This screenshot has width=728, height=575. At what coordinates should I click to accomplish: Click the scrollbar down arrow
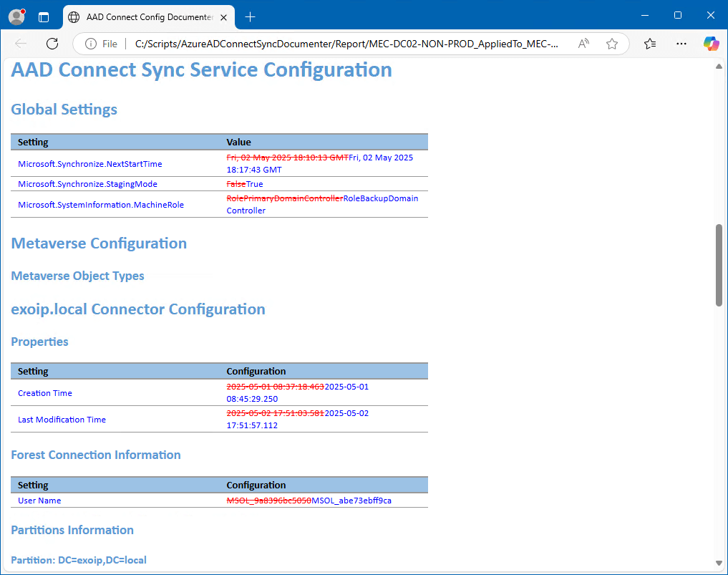719,563
